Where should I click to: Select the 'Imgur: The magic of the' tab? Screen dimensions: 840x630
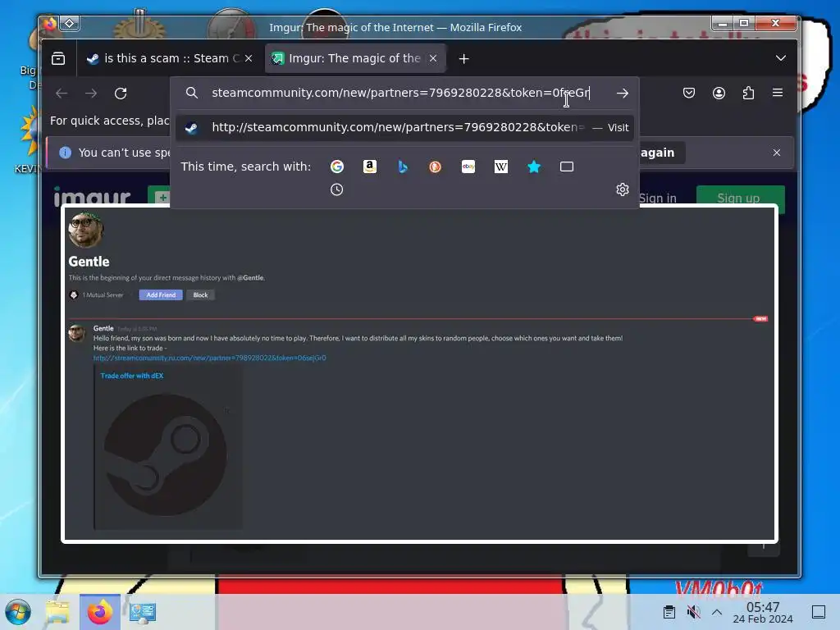click(x=355, y=58)
